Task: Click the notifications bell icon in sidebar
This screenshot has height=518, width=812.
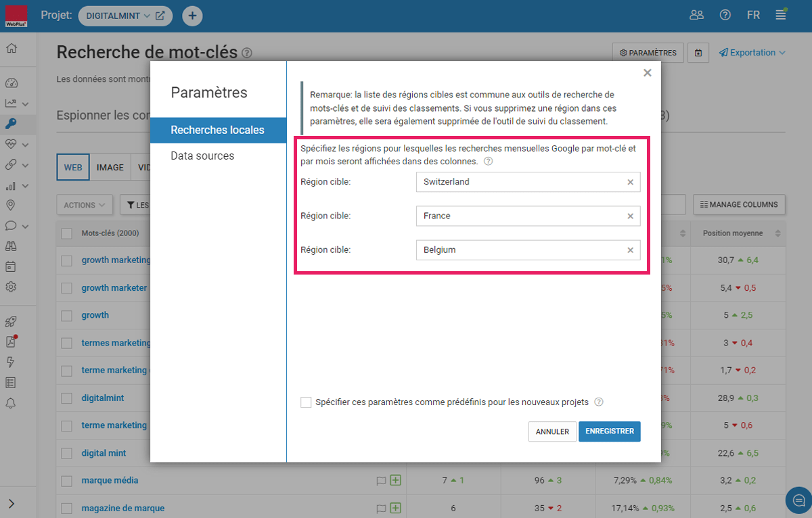Action: pyautogui.click(x=11, y=404)
